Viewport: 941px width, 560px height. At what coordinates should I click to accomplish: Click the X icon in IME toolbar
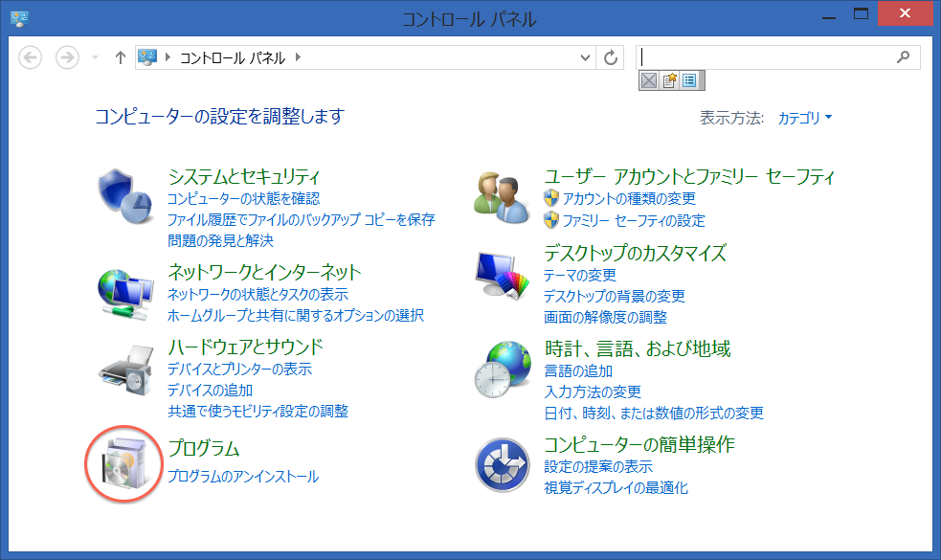point(649,80)
